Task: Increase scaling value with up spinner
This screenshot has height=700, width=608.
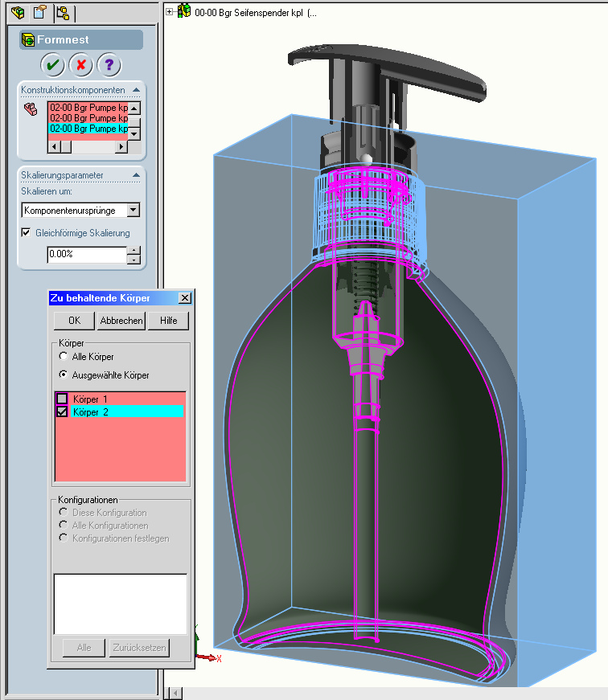Action: pos(134,251)
